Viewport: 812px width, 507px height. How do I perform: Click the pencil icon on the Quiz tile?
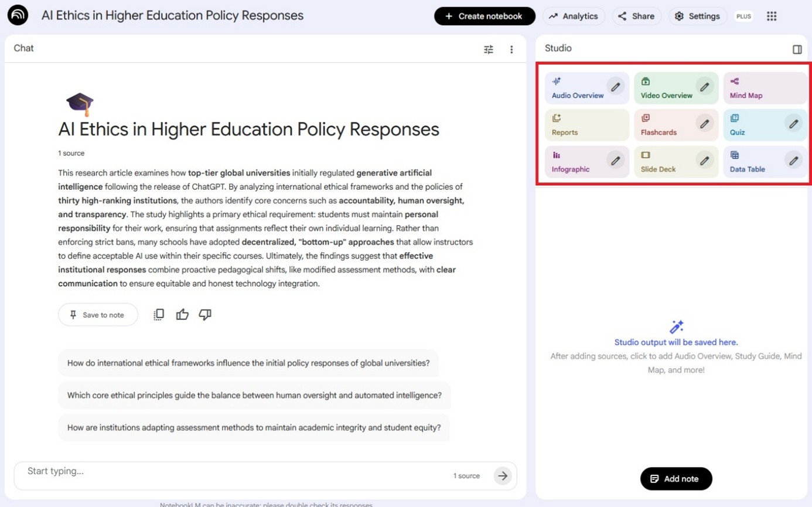[x=793, y=124]
